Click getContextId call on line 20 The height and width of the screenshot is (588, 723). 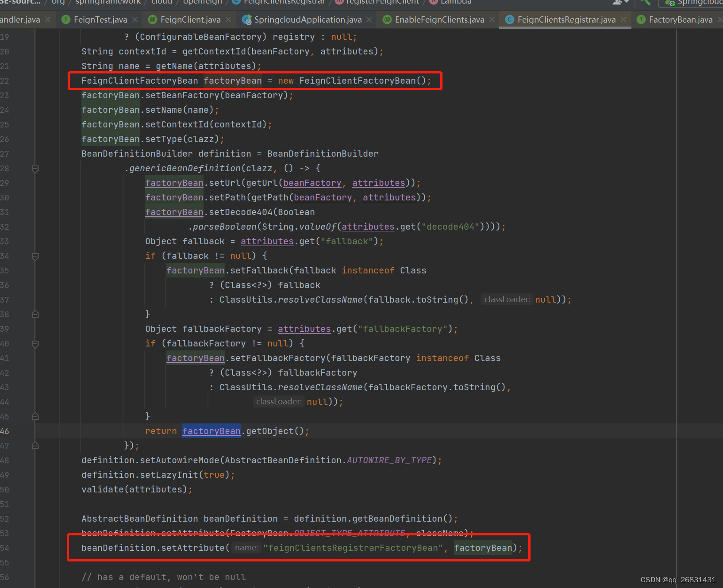214,52
